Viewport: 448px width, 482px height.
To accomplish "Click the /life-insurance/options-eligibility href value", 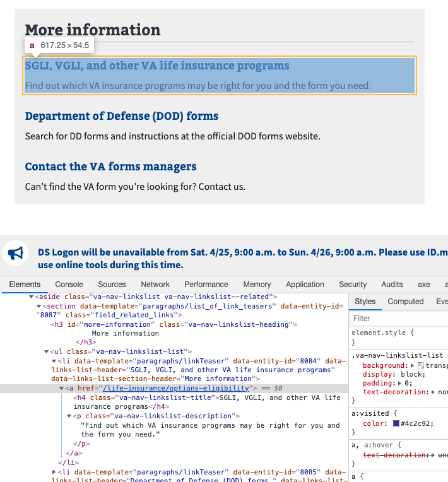I will (176, 388).
